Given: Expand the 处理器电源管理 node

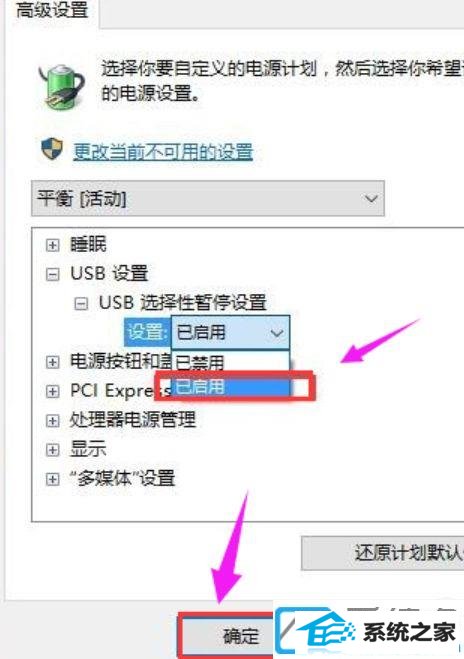Looking at the screenshot, I should (52, 420).
